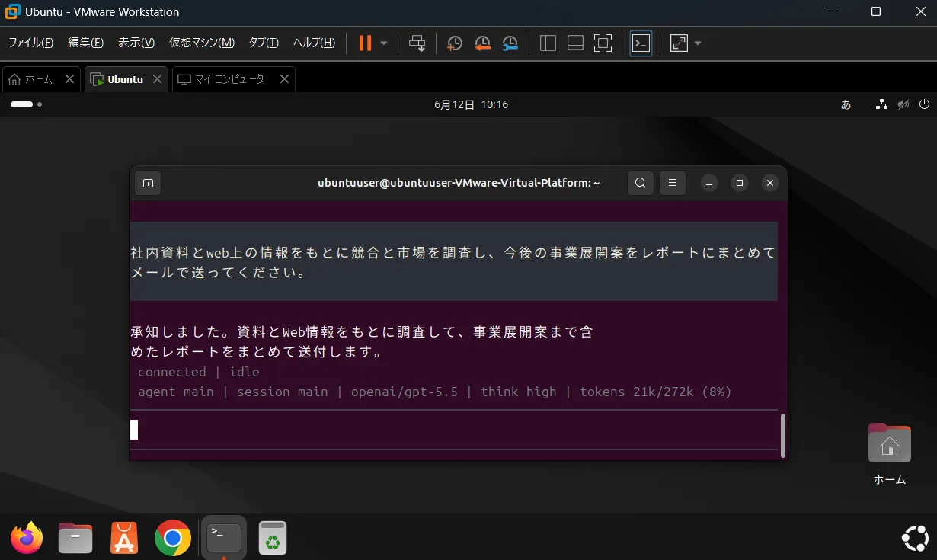Maximize the VMware Workstation window
The width and height of the screenshot is (937, 560).
pos(876,11)
